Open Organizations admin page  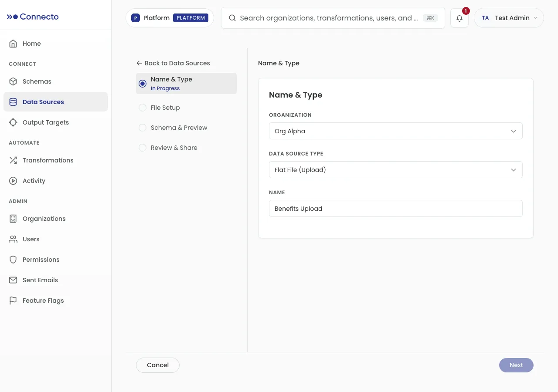click(55, 219)
